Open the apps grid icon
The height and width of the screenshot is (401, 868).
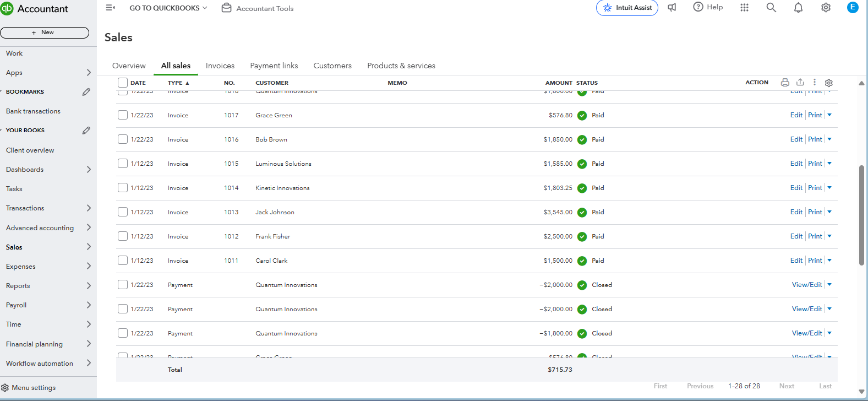tap(744, 8)
